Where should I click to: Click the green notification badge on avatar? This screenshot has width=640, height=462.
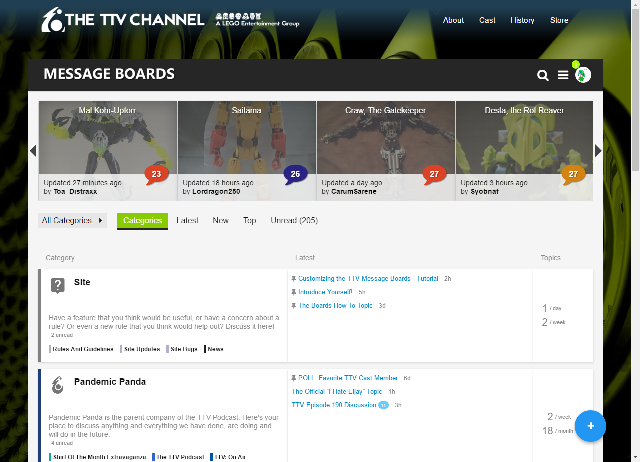click(576, 64)
